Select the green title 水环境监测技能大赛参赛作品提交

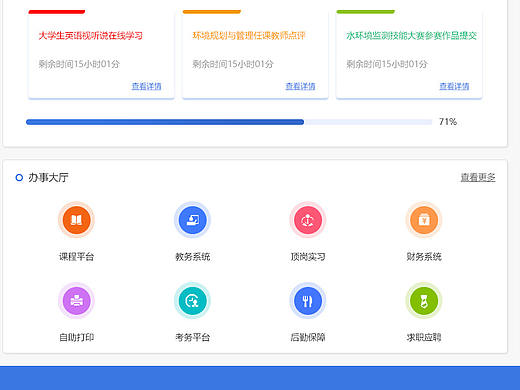coord(412,36)
